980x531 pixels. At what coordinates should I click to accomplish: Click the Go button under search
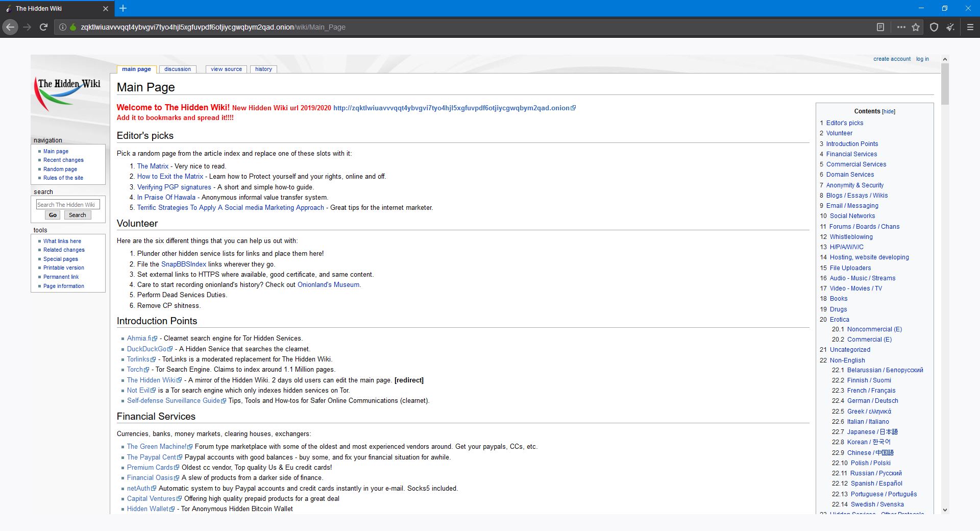coord(53,215)
